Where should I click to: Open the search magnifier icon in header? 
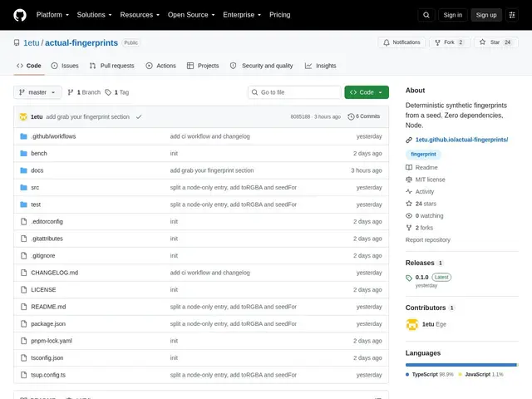pyautogui.click(x=426, y=15)
